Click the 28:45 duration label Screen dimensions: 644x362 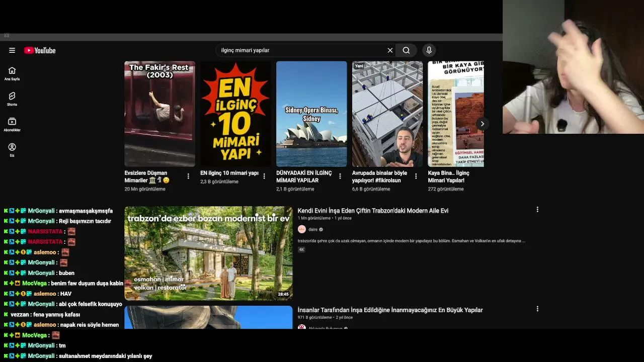click(283, 294)
